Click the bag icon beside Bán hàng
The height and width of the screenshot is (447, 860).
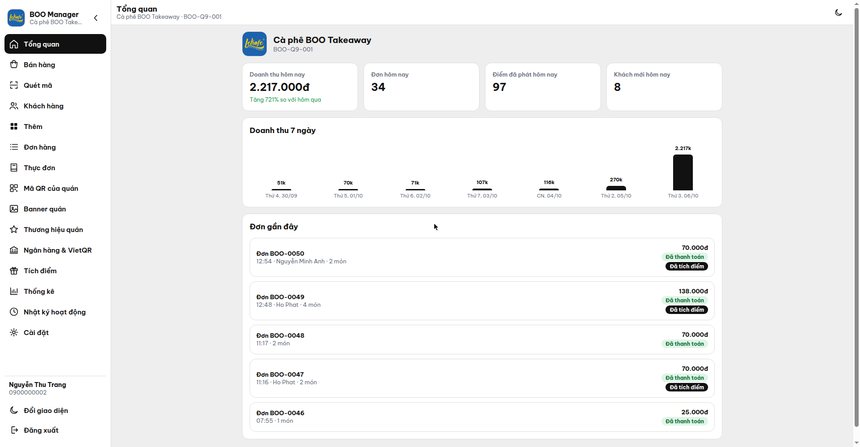click(x=14, y=65)
